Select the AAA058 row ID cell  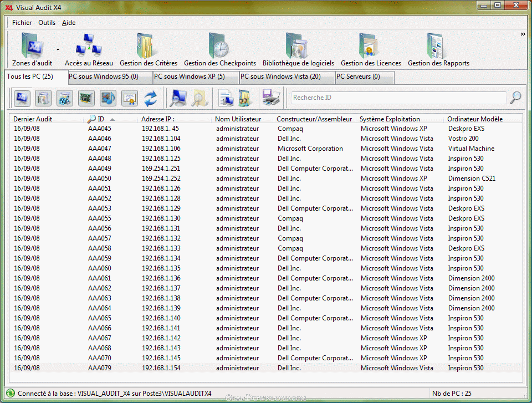click(100, 248)
